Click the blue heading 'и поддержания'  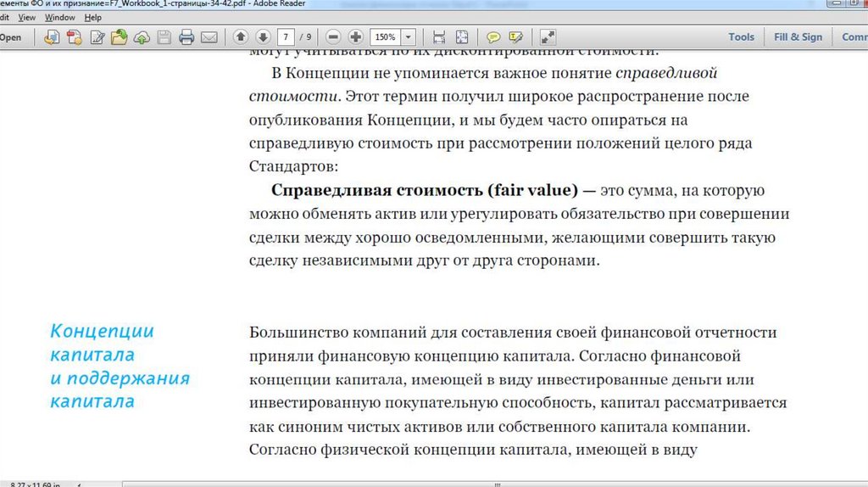120,378
